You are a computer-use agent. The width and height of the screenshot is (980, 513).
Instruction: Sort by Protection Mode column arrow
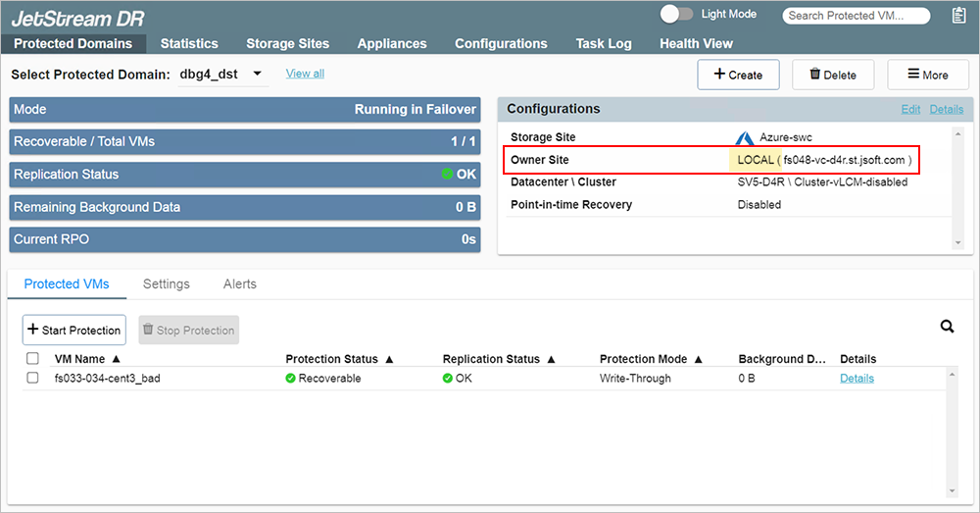pos(698,359)
